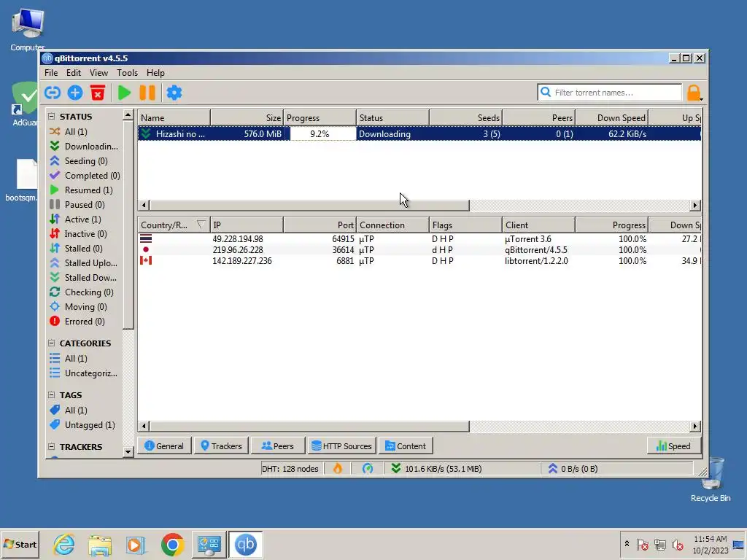Collapse the TRACKERS section
Image resolution: width=747 pixels, height=560 pixels.
click(52, 447)
